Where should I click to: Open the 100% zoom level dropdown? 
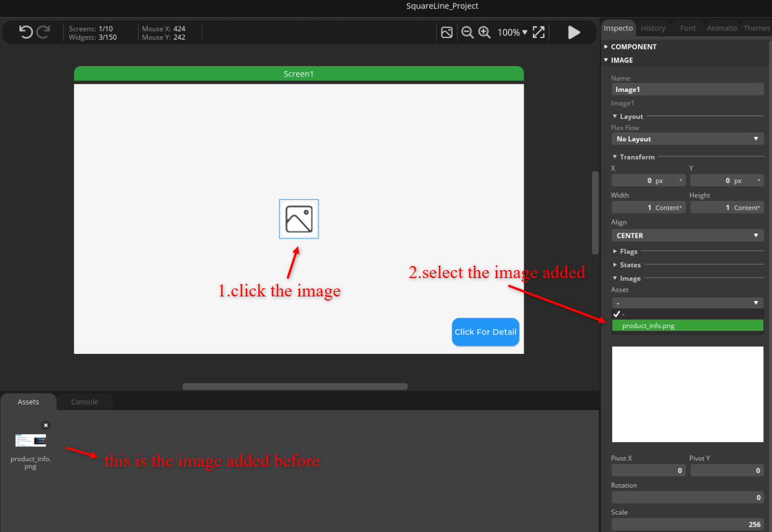tap(512, 32)
